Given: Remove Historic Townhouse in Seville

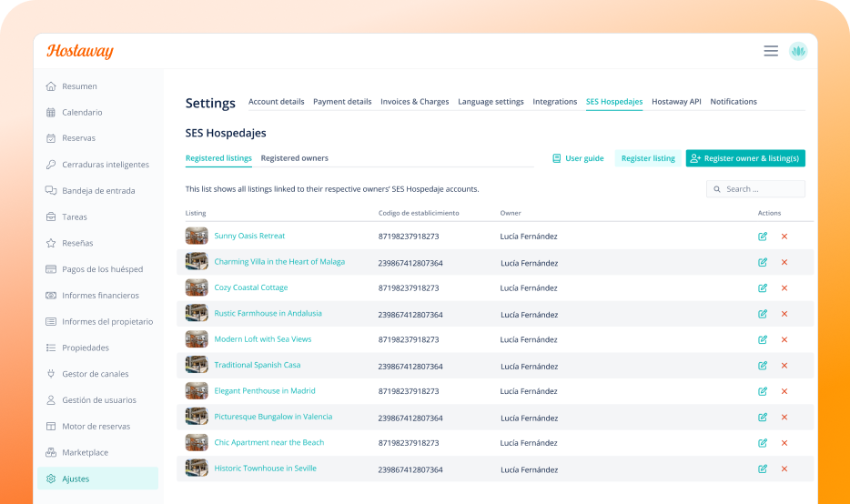Looking at the screenshot, I should [784, 469].
